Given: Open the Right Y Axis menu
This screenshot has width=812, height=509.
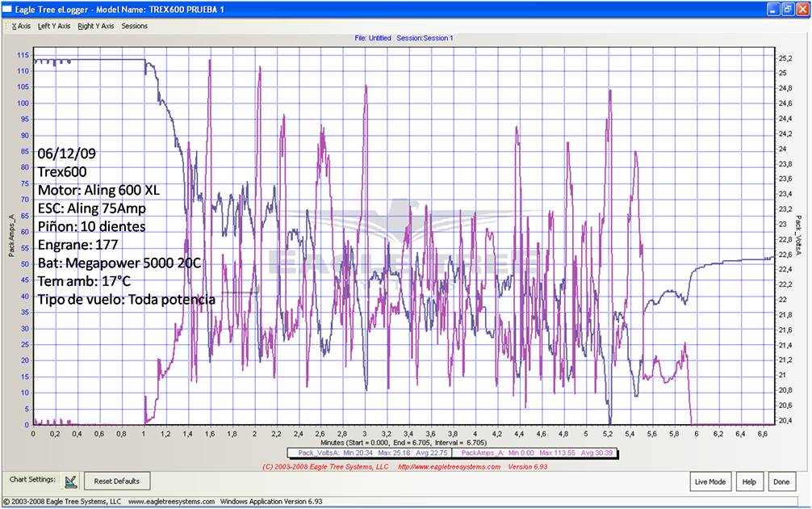Looking at the screenshot, I should click(96, 26).
